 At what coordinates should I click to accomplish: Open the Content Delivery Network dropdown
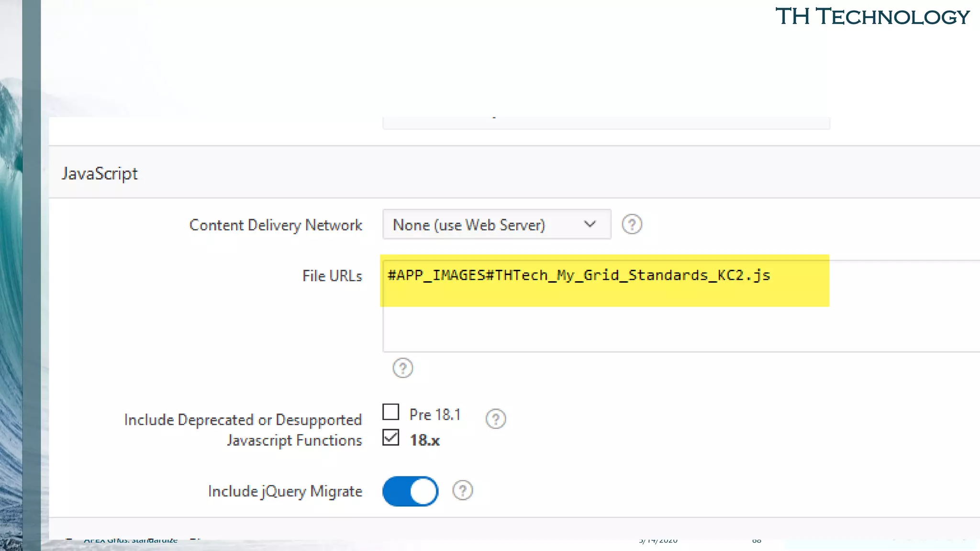point(496,224)
